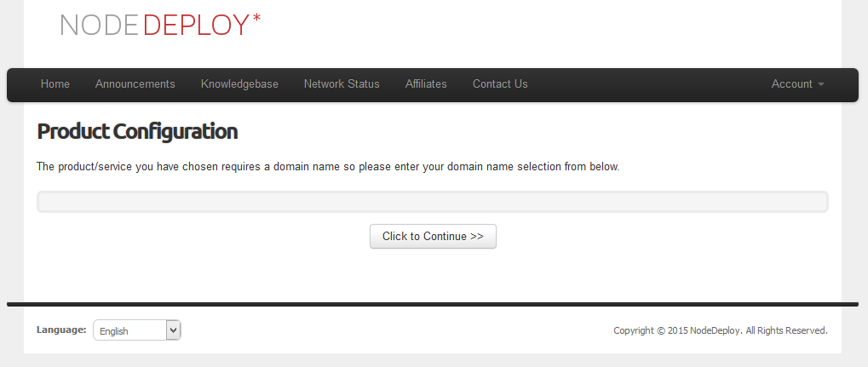Image resolution: width=868 pixels, height=367 pixels.
Task: Click the Copyright 2015 NodeDeploy text
Action: coord(720,330)
